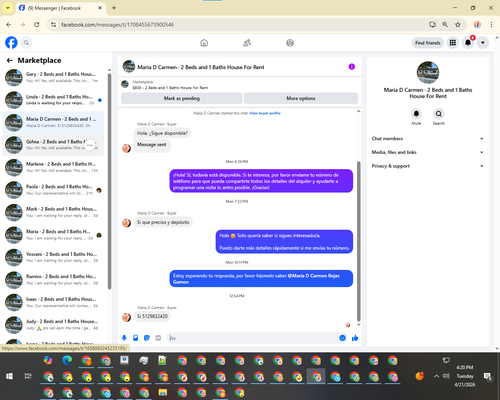Open Gary conversation in chat list

[53, 77]
